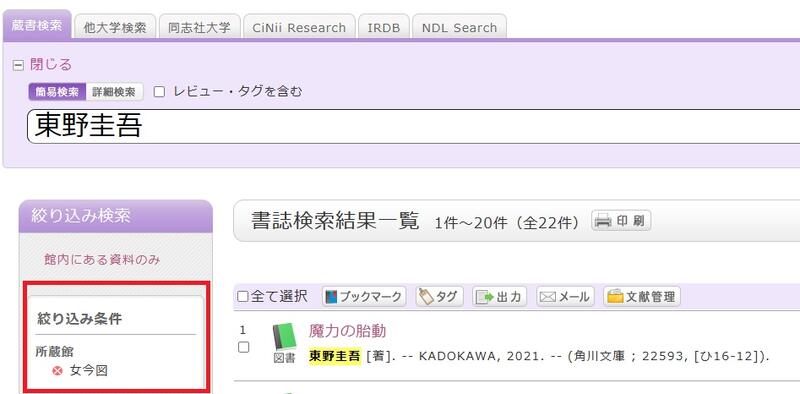Click the ブックマーク bookmark icon button
Screen dimensions: 800x394
364,297
